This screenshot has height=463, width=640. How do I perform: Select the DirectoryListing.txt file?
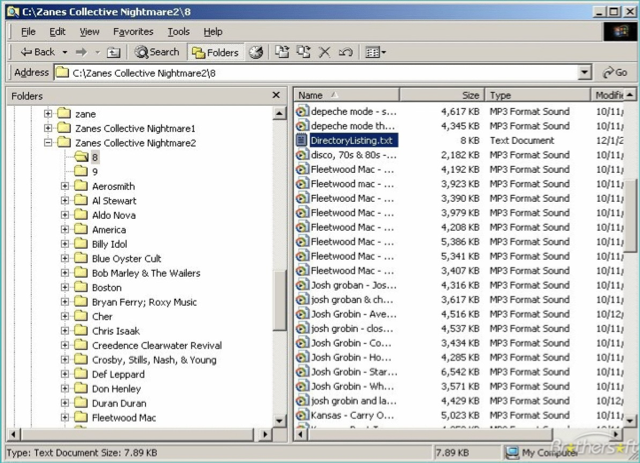point(352,141)
